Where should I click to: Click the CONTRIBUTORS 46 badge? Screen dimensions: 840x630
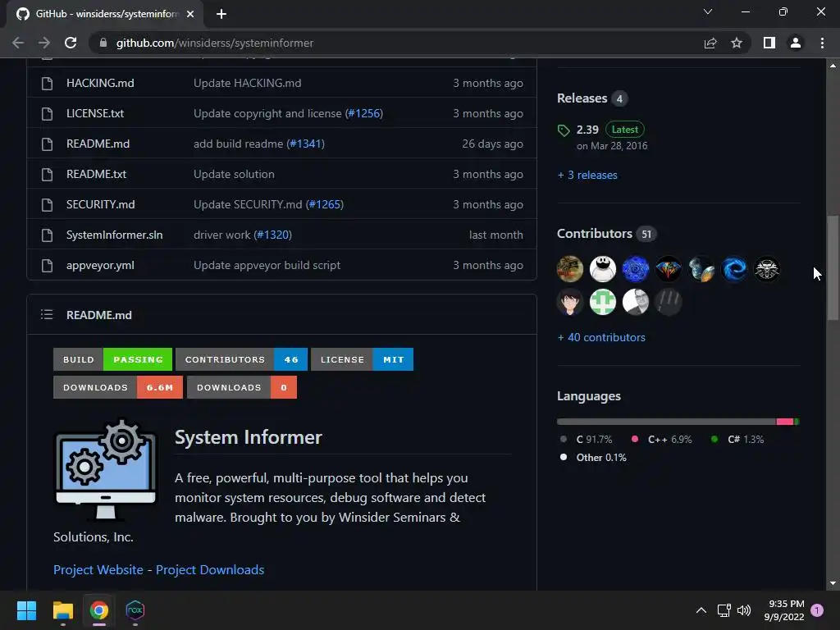pyautogui.click(x=242, y=359)
